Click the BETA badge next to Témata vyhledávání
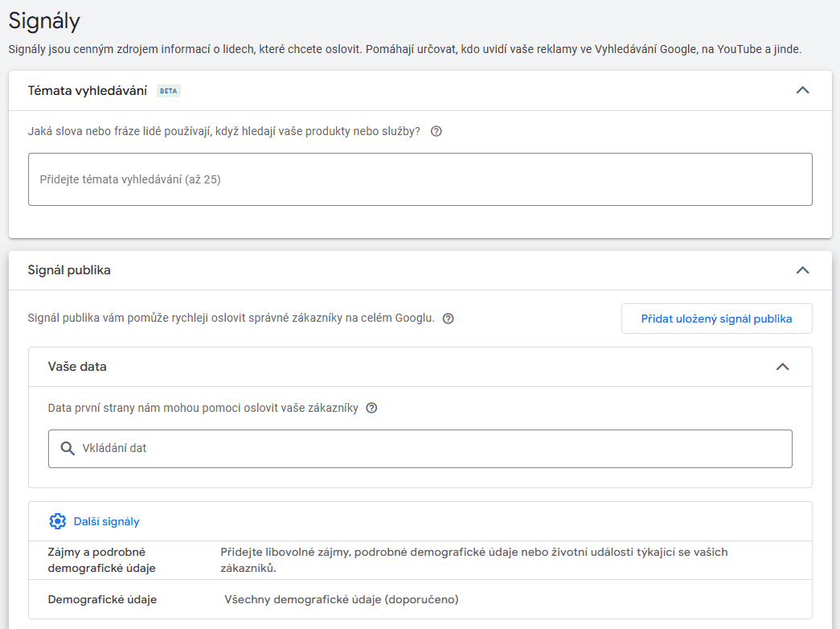 tap(168, 91)
